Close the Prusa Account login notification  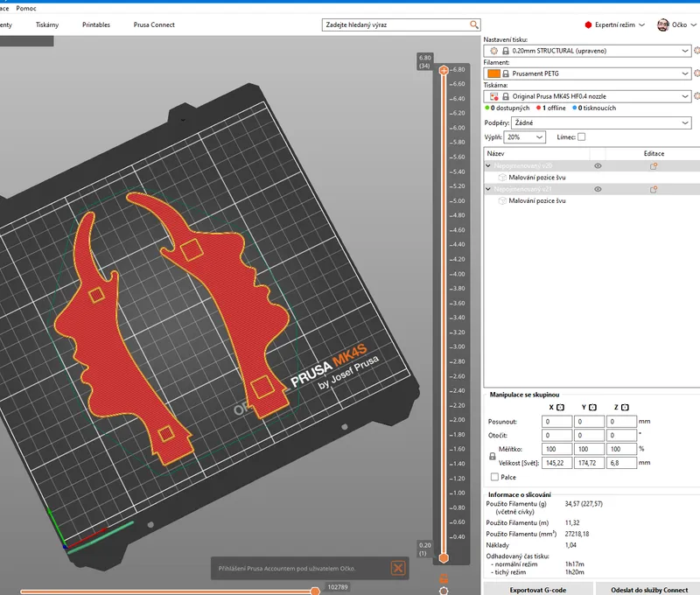[398, 568]
